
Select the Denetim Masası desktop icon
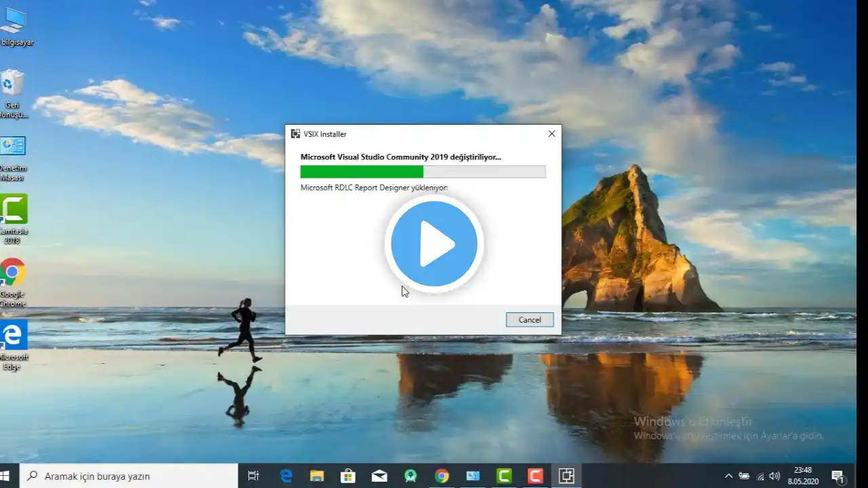[13, 159]
